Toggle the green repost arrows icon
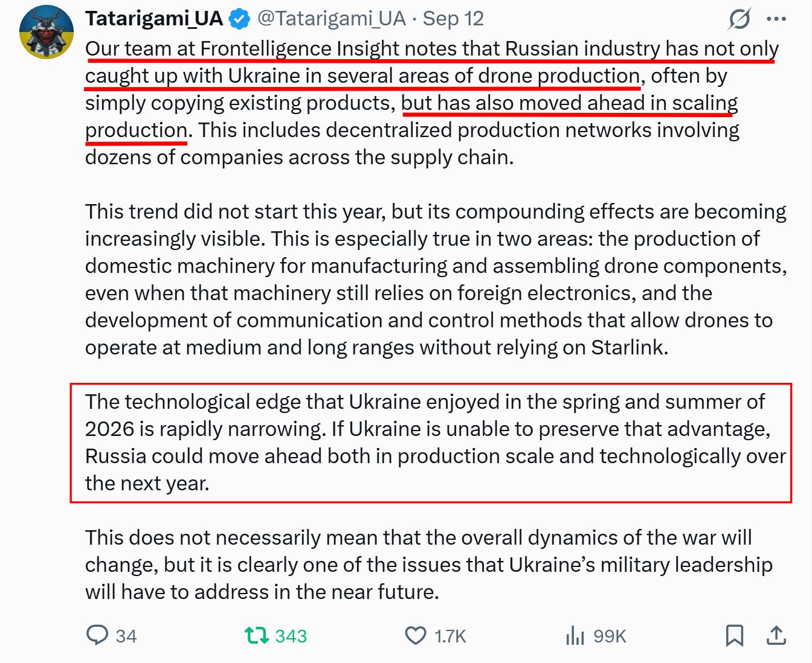 (x=256, y=635)
